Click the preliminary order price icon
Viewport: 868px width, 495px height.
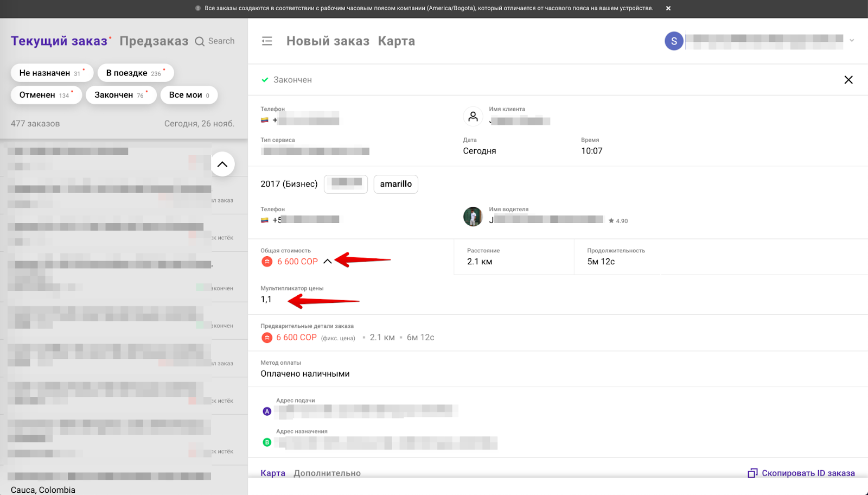click(x=267, y=338)
